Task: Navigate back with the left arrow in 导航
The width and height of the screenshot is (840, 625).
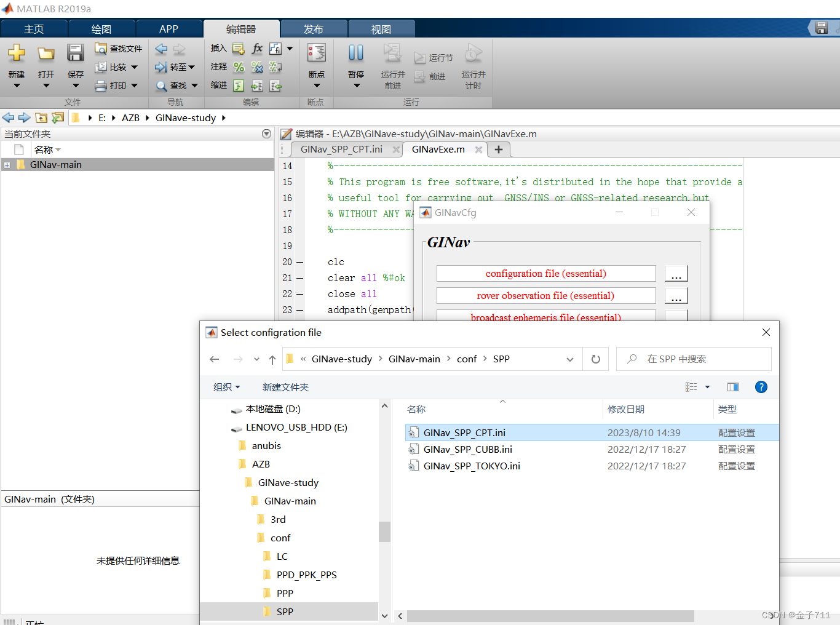Action: (x=162, y=49)
